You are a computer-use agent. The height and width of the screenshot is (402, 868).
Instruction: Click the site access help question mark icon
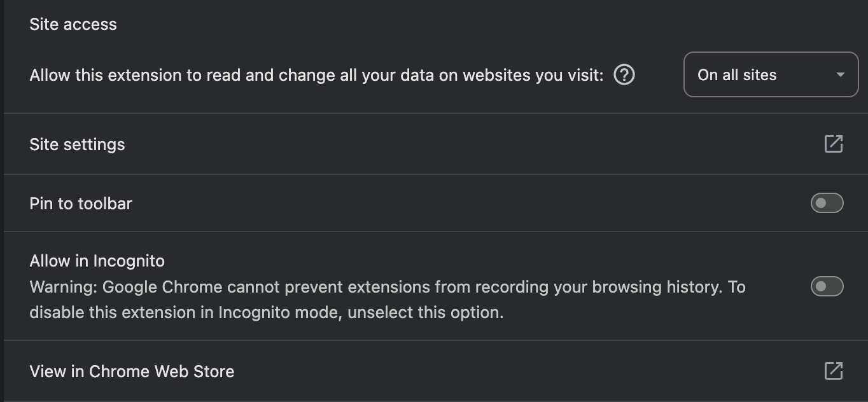coord(624,75)
